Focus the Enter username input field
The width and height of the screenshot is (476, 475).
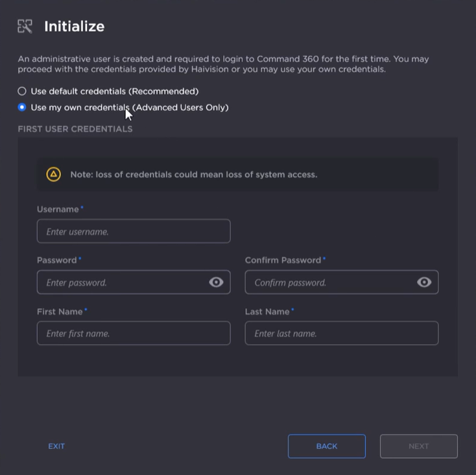click(133, 231)
